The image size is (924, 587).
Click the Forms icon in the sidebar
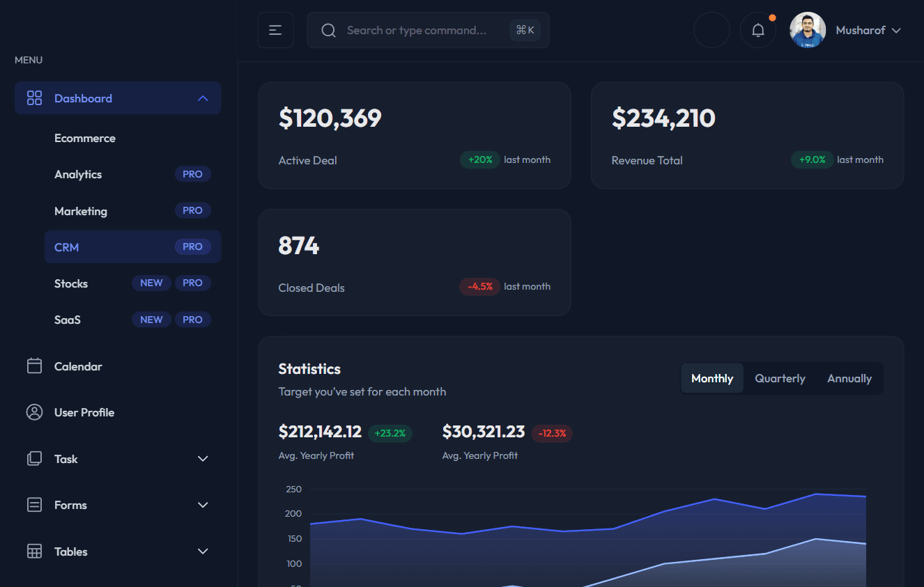coord(34,505)
